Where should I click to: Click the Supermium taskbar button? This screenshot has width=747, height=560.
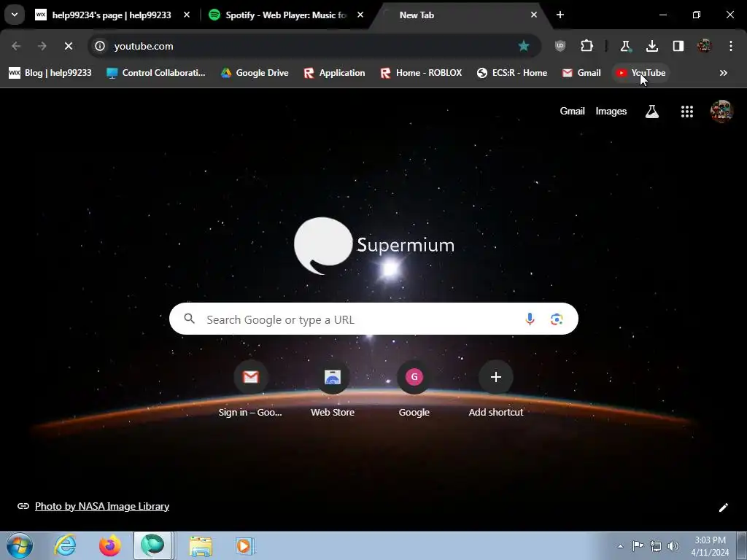[x=152, y=545]
